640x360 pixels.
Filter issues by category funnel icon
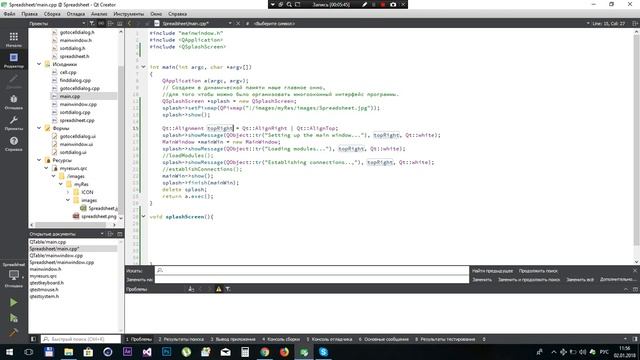click(x=228, y=289)
